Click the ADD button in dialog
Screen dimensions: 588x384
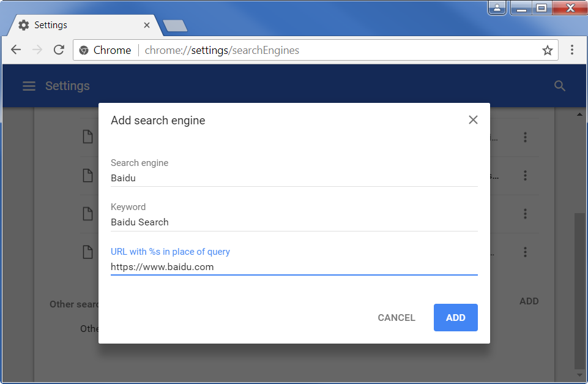[x=455, y=318]
